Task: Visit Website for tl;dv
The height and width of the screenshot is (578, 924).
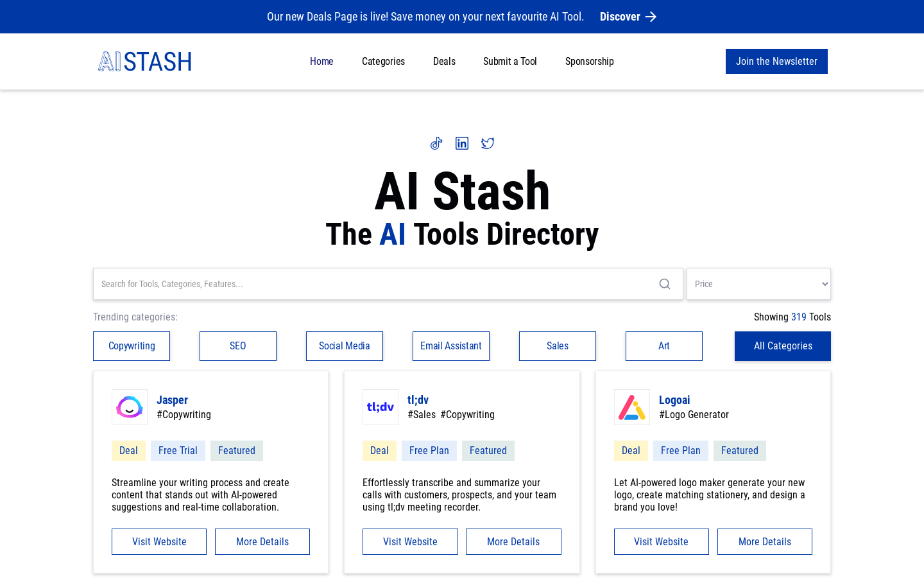Action: 410,542
